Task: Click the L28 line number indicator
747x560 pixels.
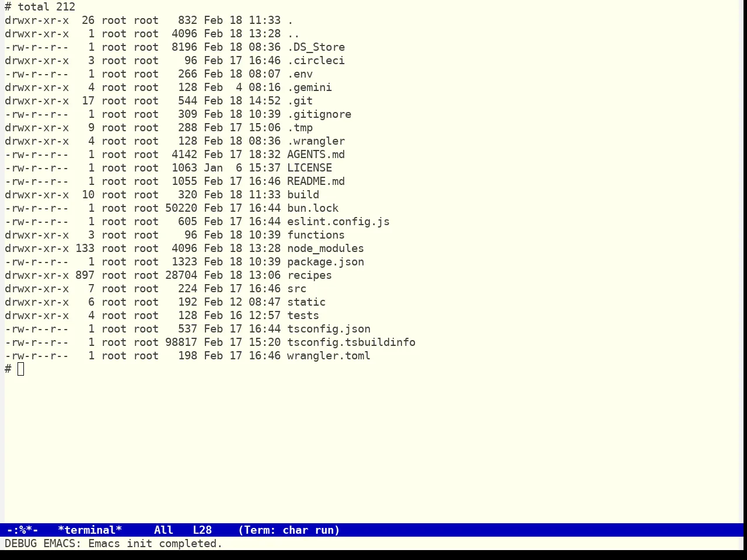Action: [203, 530]
